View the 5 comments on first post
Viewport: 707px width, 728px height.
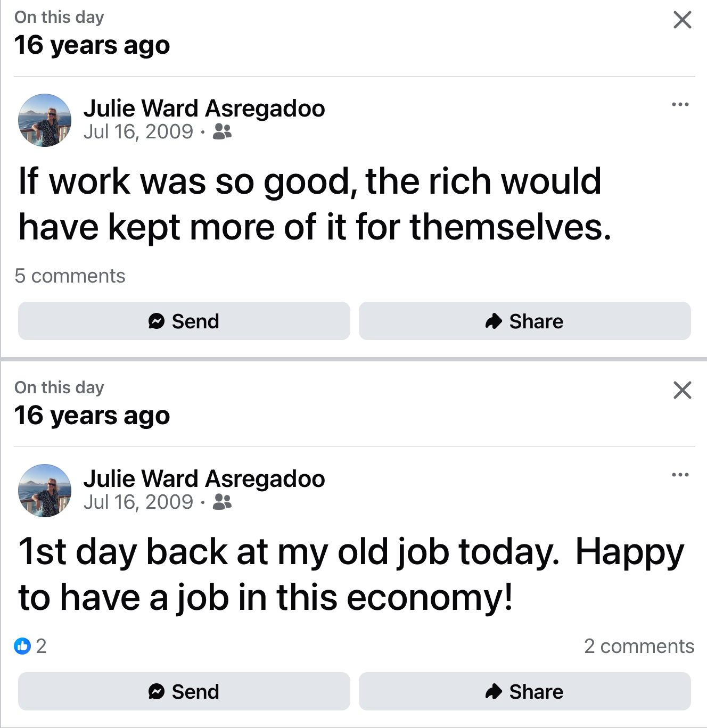[70, 276]
